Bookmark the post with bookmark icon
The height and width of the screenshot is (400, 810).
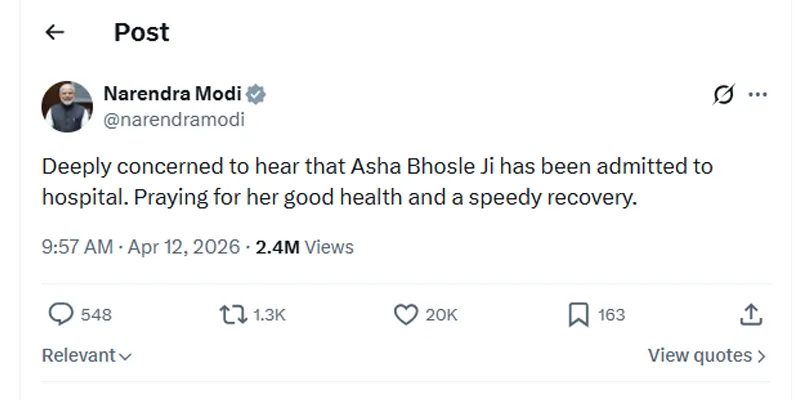pyautogui.click(x=578, y=314)
